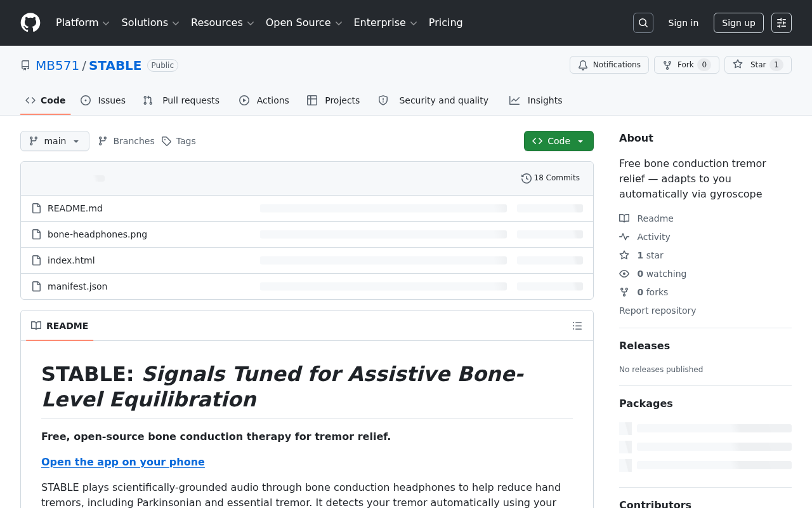Click the eye icon beside watching
812x508 pixels.
(x=624, y=274)
